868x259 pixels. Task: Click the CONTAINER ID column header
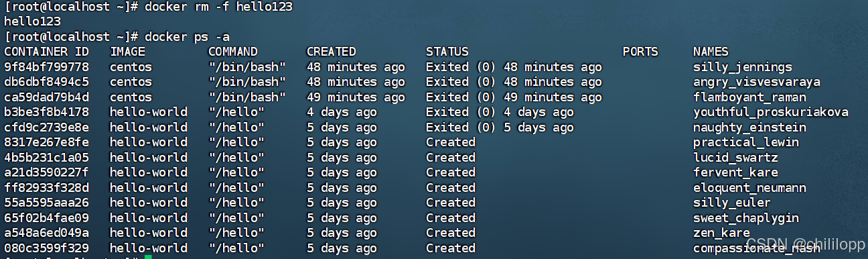[46, 52]
